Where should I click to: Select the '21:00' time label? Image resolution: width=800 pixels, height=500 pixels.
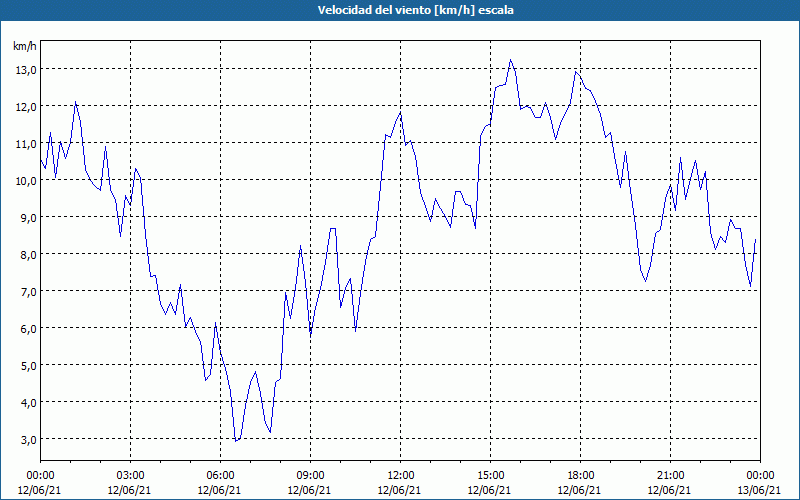[x=670, y=476]
